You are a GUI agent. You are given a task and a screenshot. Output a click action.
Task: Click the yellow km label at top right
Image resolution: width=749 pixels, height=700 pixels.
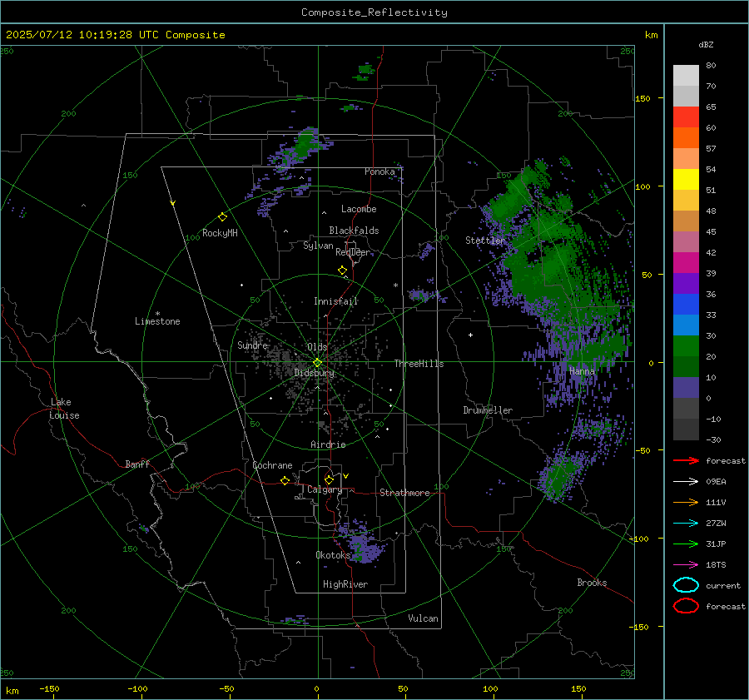pyautogui.click(x=651, y=35)
